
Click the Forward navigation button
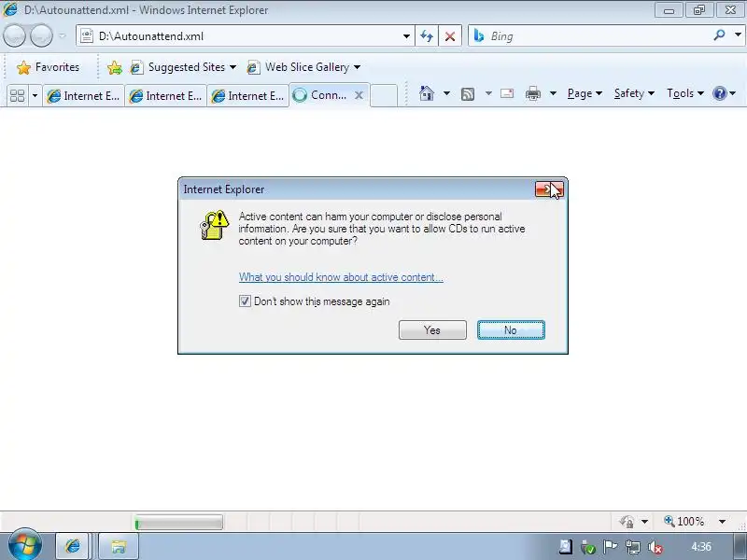(41, 35)
